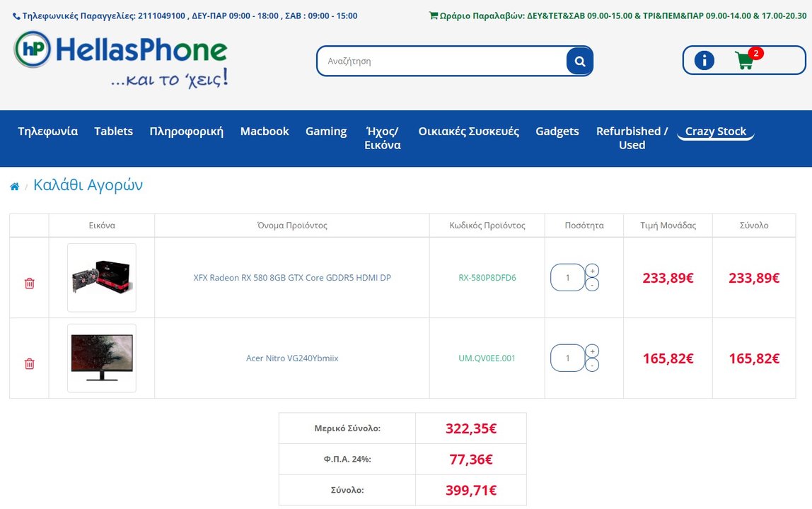Click the Μερικό Σύνολο label
Image resolution: width=812 pixels, height=509 pixels.
pyautogui.click(x=347, y=428)
